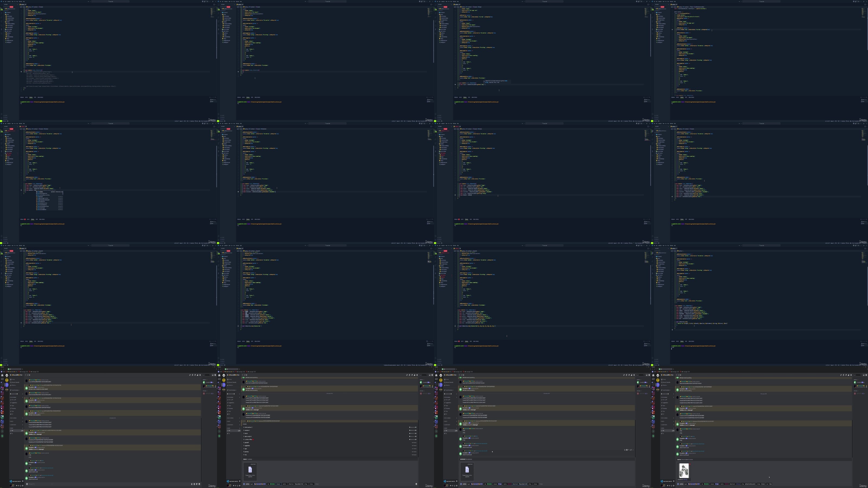Remove the mafia image attachment with red trash icon
This screenshot has width=868, height=488.
[x=690, y=464]
